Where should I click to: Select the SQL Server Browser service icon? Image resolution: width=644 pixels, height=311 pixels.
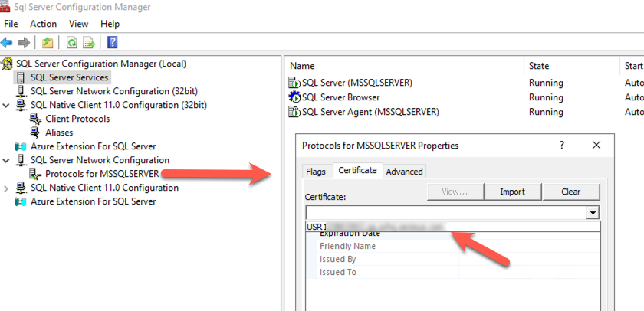[x=294, y=97]
